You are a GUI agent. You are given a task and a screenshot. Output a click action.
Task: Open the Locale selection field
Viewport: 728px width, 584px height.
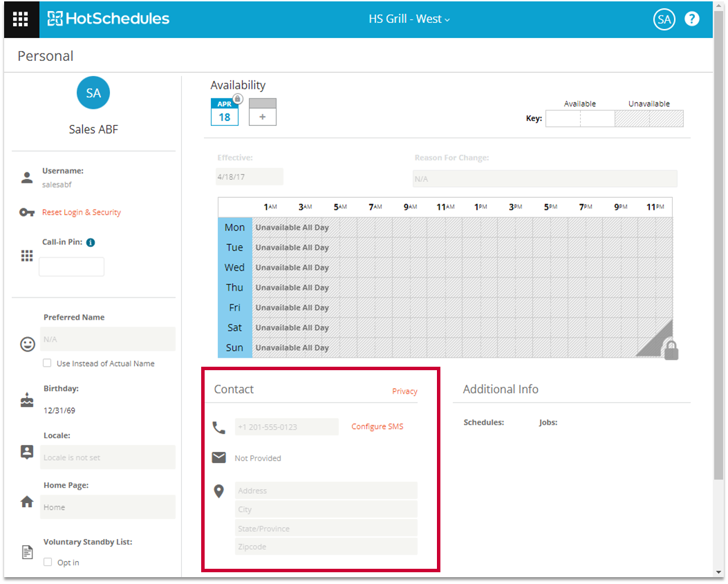pos(108,457)
